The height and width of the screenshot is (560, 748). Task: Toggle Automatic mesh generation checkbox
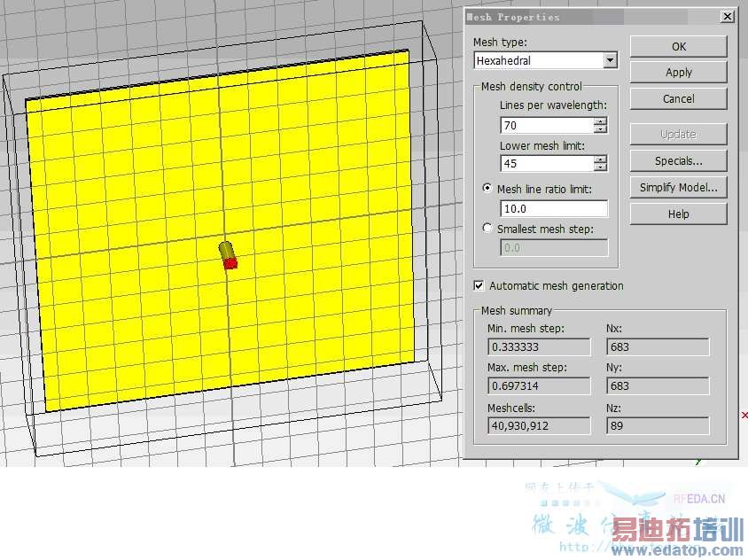tap(479, 285)
